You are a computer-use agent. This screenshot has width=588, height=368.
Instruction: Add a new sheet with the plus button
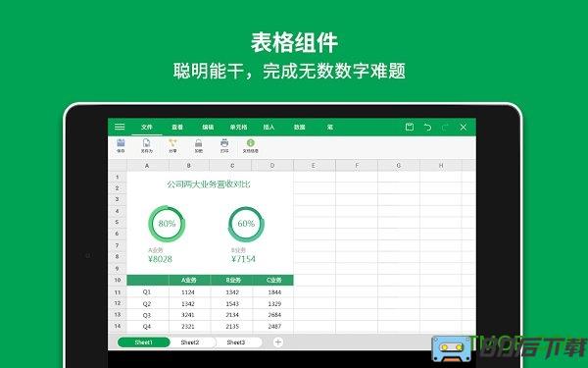pyautogui.click(x=278, y=342)
